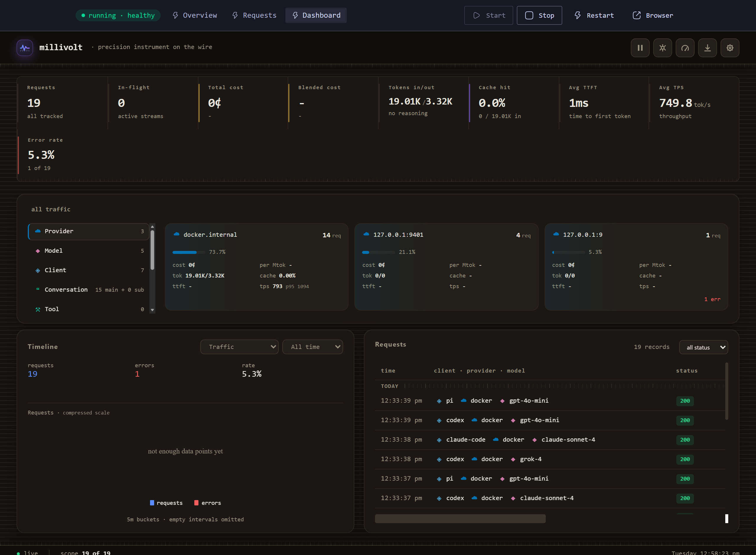Click the tools icon beside Tool
The width and height of the screenshot is (756, 555).
pyautogui.click(x=38, y=309)
